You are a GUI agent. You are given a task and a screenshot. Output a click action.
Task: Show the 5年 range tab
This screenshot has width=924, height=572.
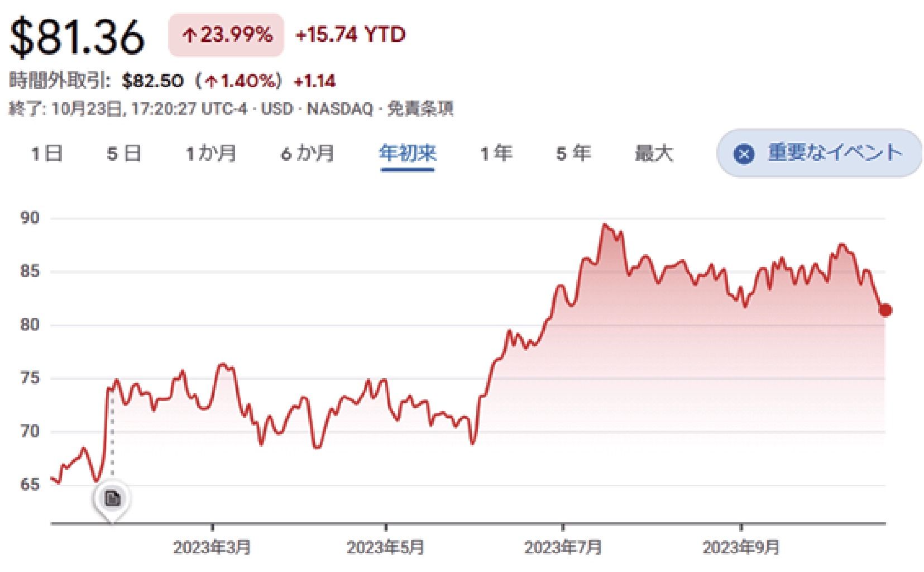tap(573, 153)
